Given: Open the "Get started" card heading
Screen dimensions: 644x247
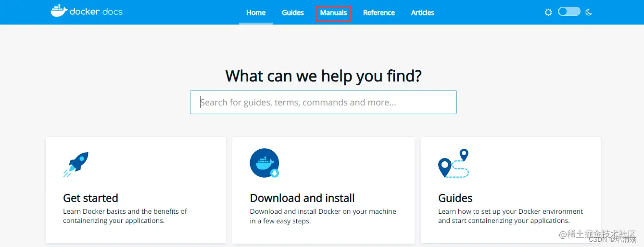Looking at the screenshot, I should (x=90, y=198).
